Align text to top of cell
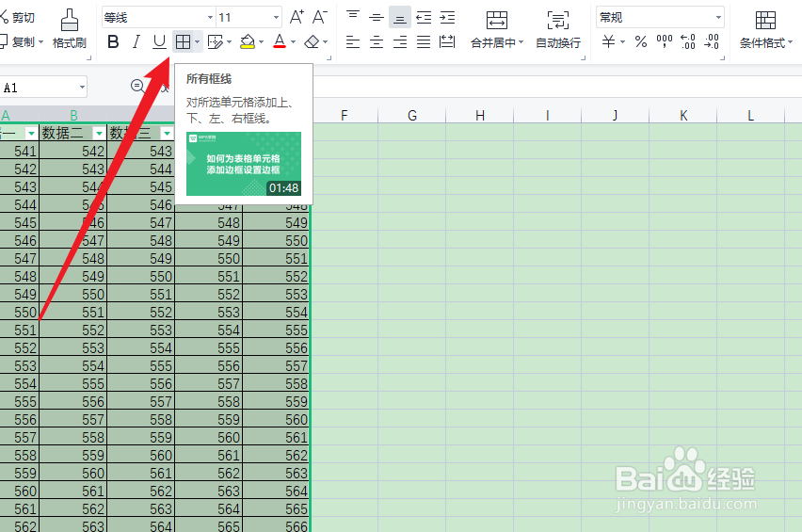 (353, 17)
